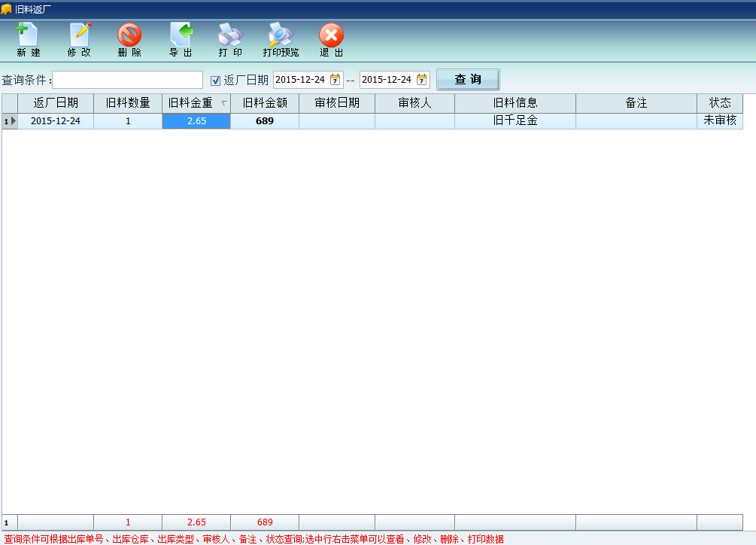The image size is (756, 545).
Task: Click the 状态 column header
Action: click(x=719, y=103)
